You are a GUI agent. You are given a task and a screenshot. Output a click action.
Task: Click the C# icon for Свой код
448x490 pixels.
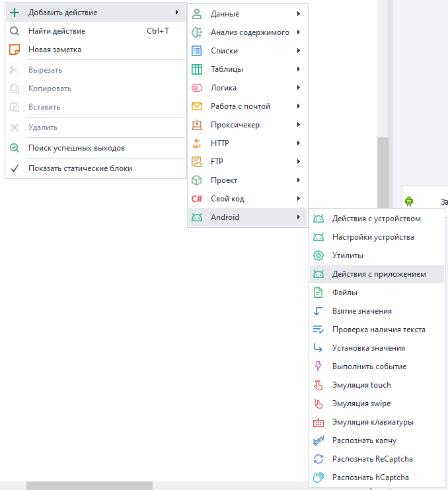(197, 199)
